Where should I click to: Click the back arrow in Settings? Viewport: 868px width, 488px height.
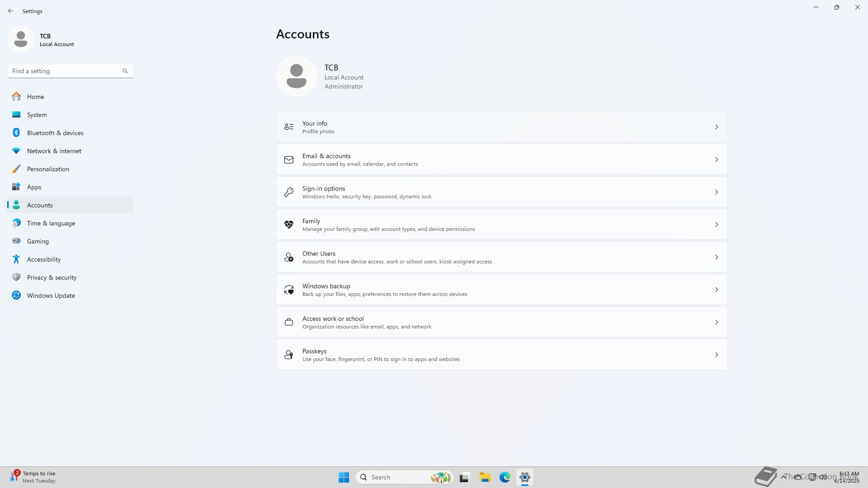[11, 11]
